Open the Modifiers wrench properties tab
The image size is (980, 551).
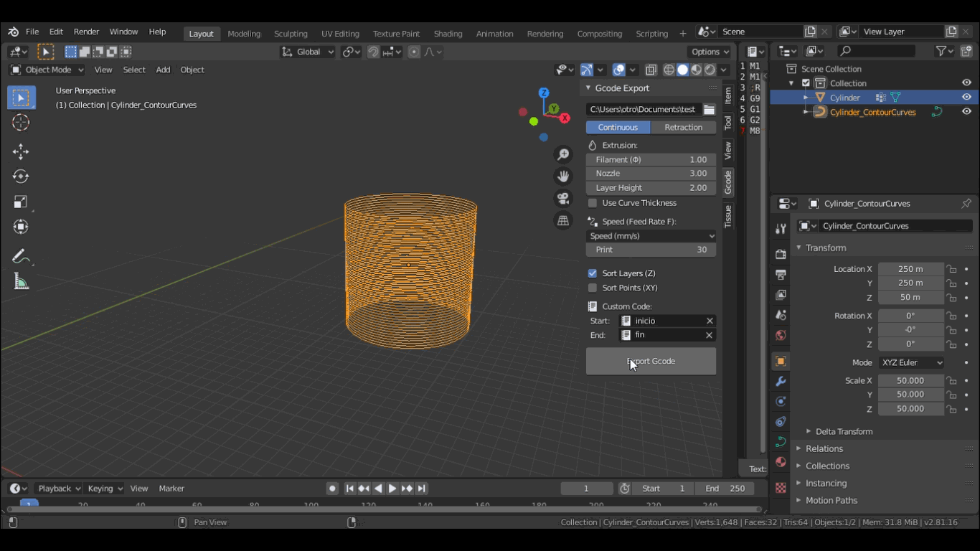point(781,381)
